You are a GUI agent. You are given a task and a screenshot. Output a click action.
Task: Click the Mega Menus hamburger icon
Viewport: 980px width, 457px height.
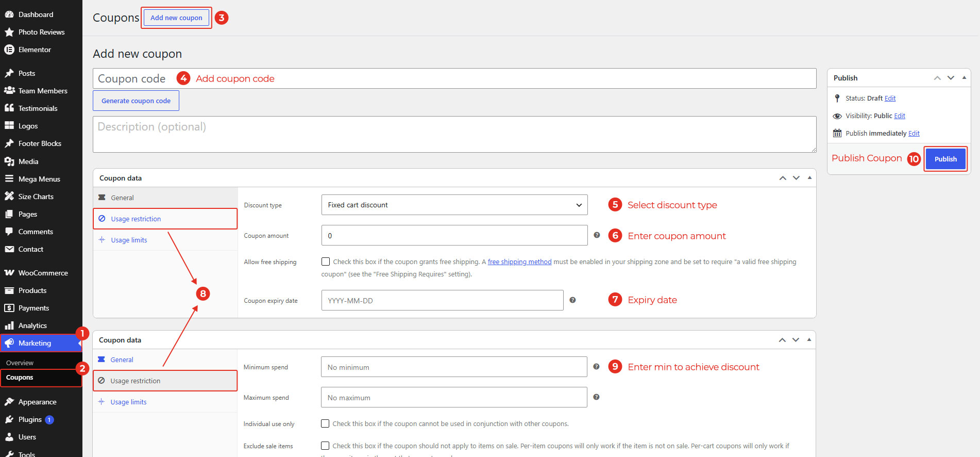(x=9, y=179)
